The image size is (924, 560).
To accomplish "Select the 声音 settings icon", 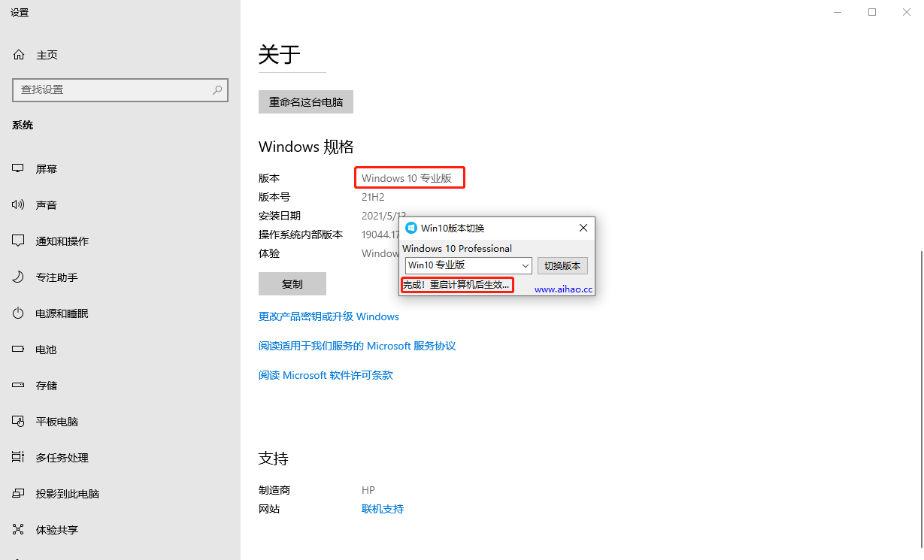I will 47,204.
